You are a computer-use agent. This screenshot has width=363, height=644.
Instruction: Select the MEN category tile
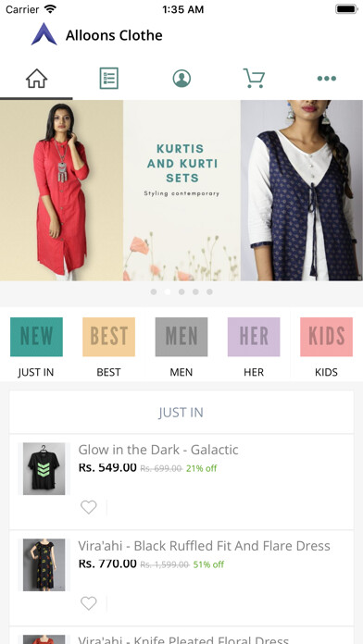coord(181,337)
